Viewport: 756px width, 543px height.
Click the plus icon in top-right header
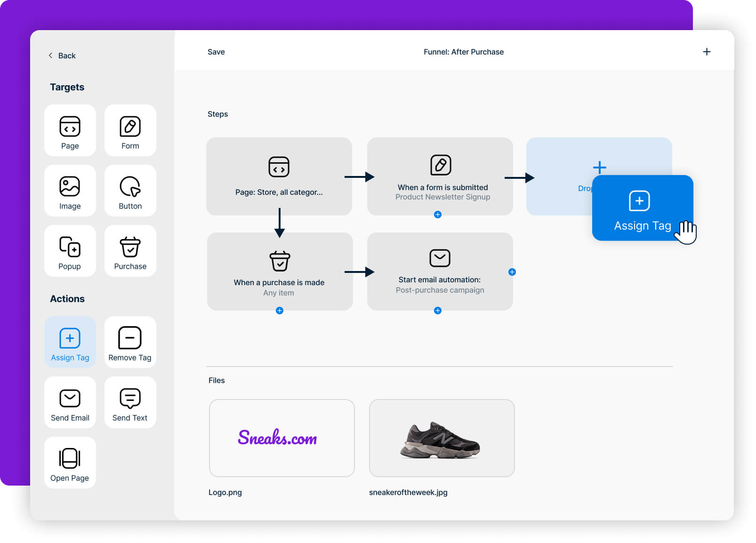706,52
